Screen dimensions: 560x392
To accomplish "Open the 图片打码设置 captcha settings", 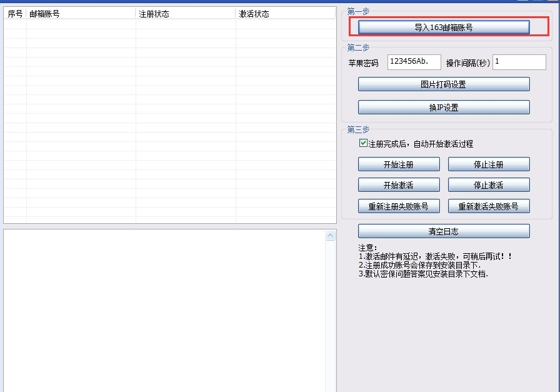I will [442, 84].
